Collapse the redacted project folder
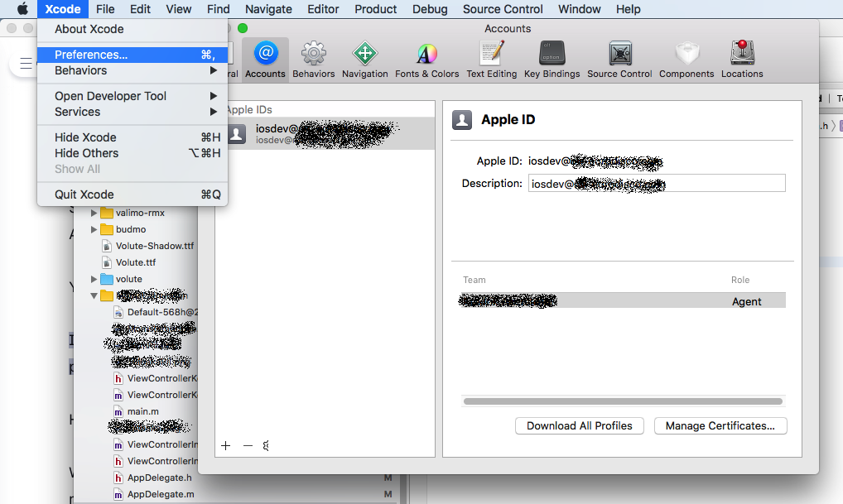Image resolution: width=843 pixels, height=504 pixels. pos(94,296)
